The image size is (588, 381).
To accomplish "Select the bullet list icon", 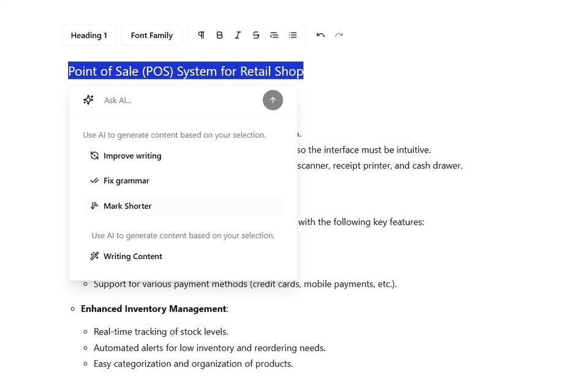I will pos(293,35).
